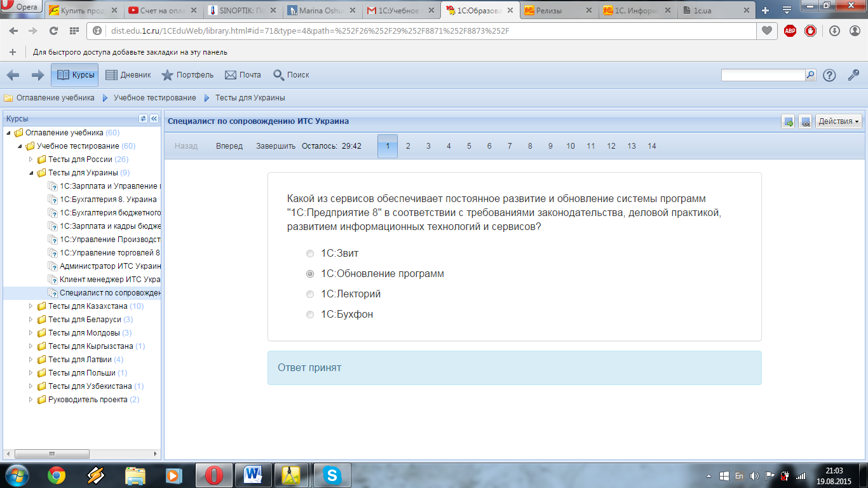
Task: Open the browser downloads arrow icon
Action: tap(834, 30)
